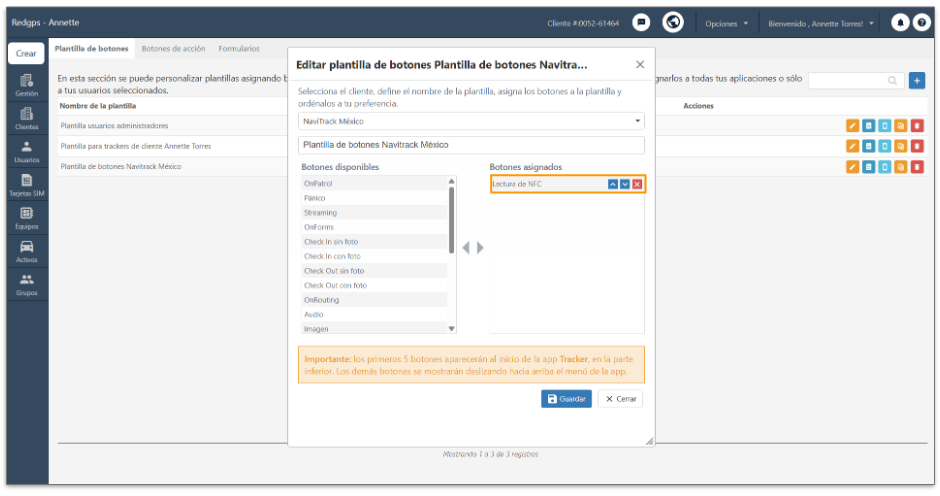The width and height of the screenshot is (940, 496).
Task: Open the Tarjetas SIM sidebar icon
Action: (x=26, y=185)
